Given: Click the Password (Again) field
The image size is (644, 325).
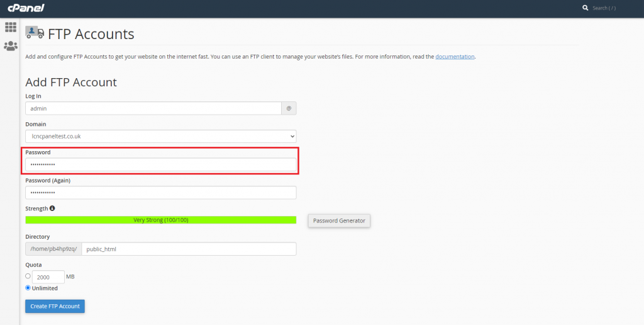Looking at the screenshot, I should [x=160, y=193].
